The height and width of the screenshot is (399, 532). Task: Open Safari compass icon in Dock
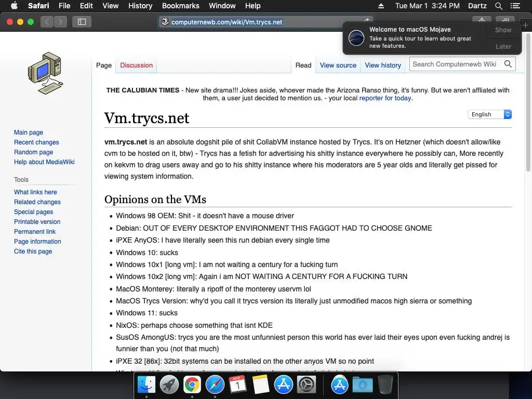pyautogui.click(x=215, y=385)
